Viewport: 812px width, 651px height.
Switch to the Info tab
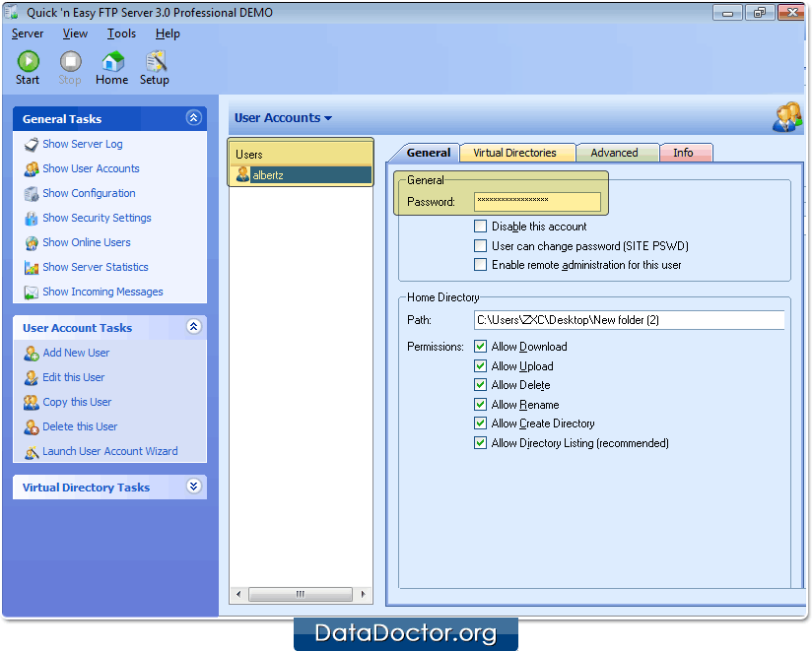pos(684,154)
